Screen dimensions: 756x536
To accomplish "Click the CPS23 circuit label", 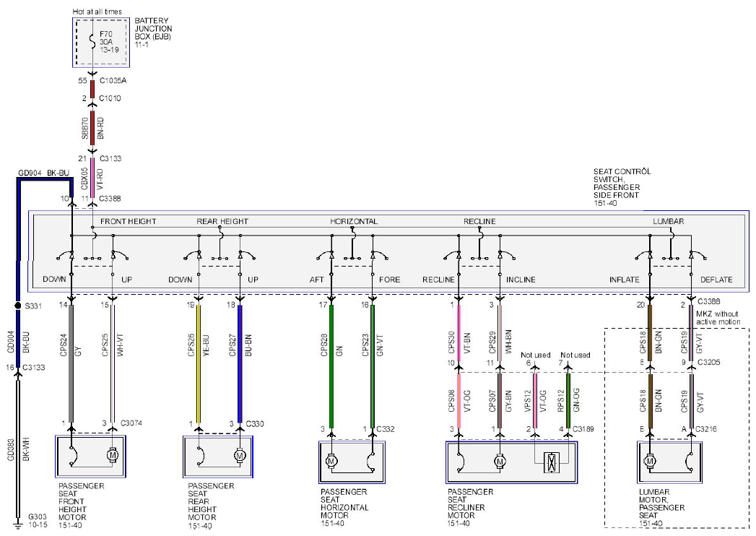I will coord(365,345).
